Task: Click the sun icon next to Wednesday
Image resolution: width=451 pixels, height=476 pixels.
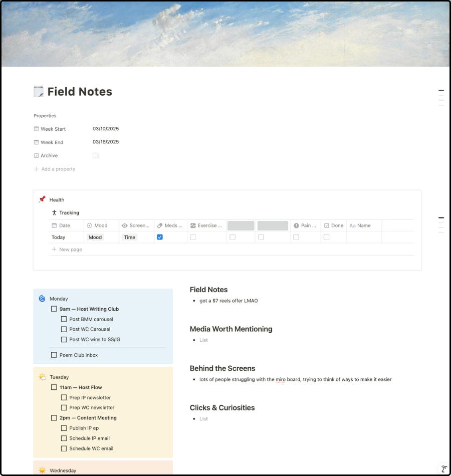Action: (42, 470)
